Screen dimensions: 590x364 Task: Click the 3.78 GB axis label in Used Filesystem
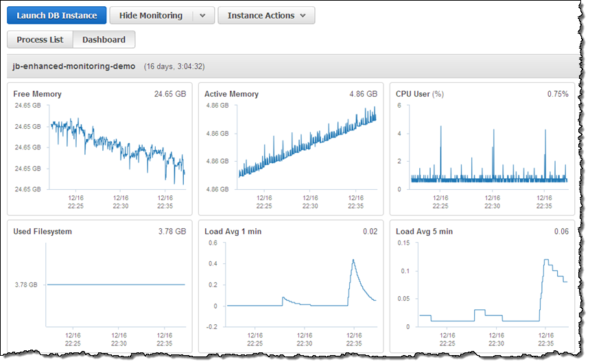(x=26, y=285)
